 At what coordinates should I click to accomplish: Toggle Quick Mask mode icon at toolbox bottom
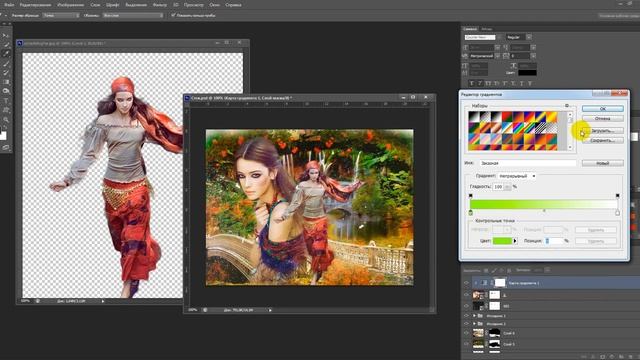6,148
